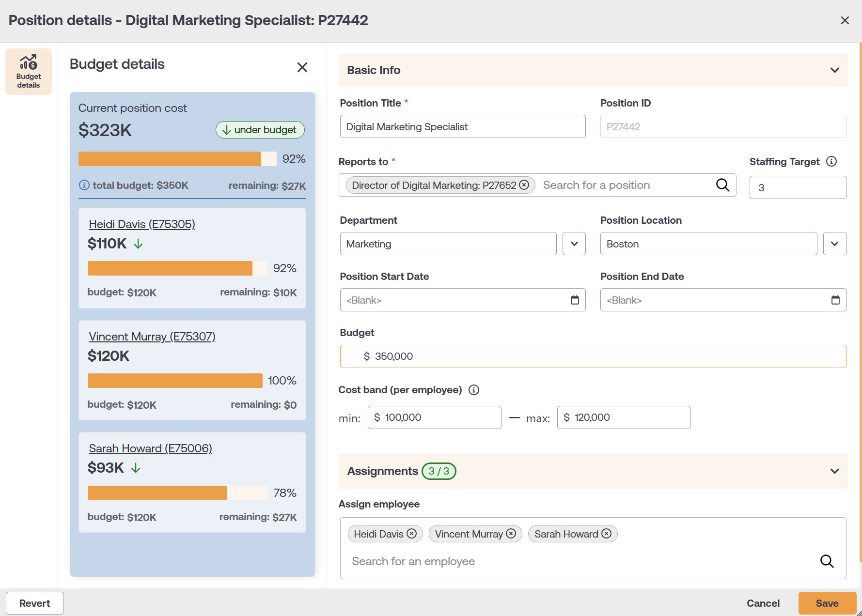Open Heidi Davis employee link
Screen dimensions: 862x616
point(142,224)
